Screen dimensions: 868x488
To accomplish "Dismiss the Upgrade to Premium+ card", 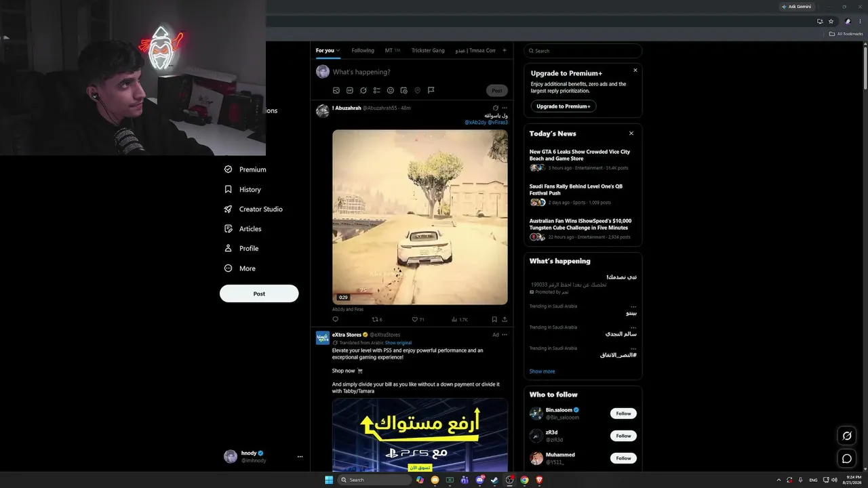I will (x=635, y=70).
